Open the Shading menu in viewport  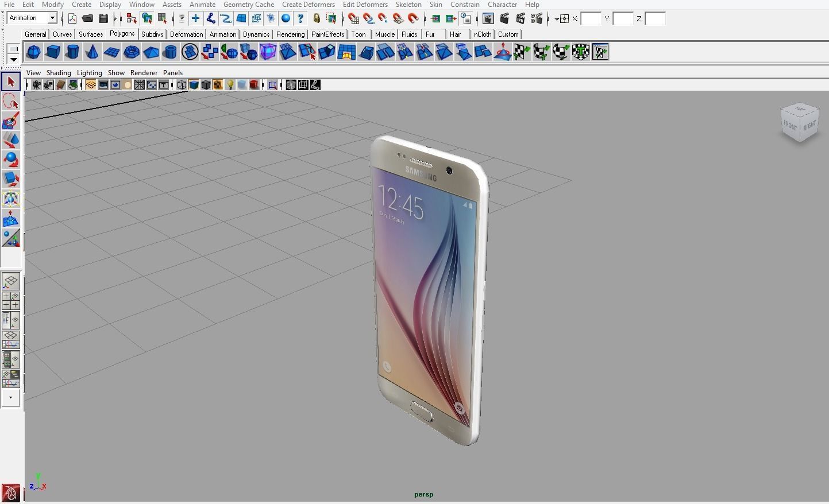(x=59, y=73)
